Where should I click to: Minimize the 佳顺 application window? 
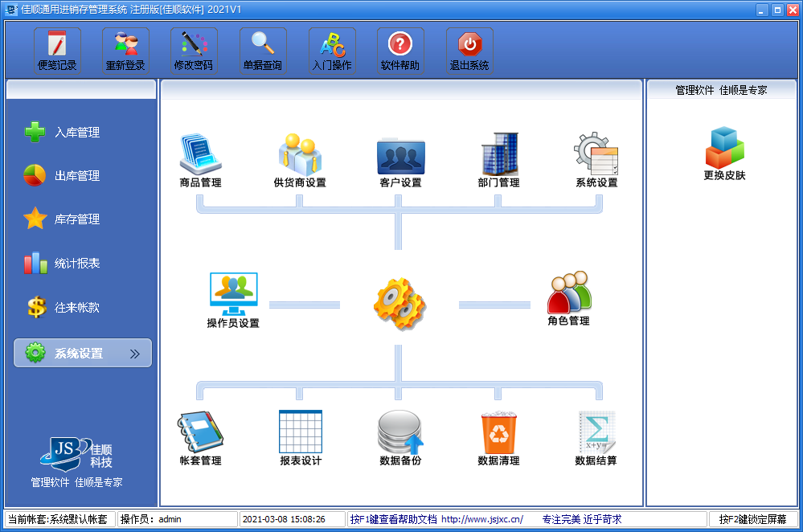click(762, 10)
